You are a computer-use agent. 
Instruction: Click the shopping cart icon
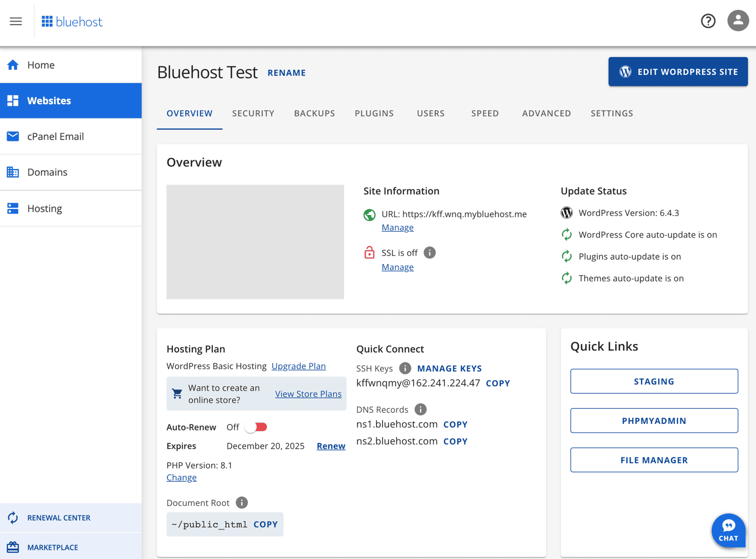coord(177,394)
